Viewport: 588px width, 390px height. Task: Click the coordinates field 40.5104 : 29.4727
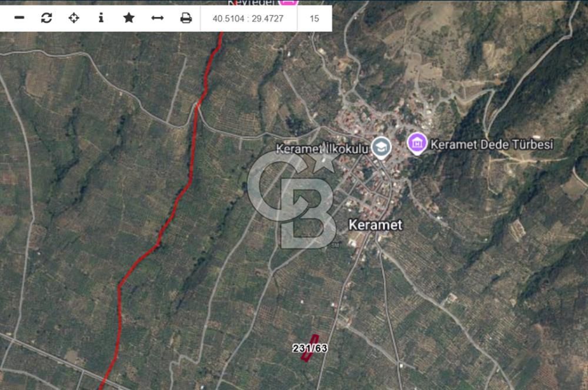(x=248, y=18)
